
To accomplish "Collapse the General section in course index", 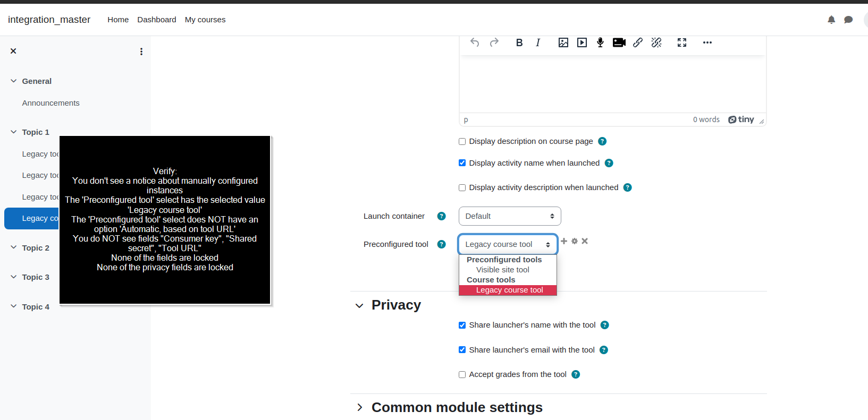I will click(x=14, y=81).
